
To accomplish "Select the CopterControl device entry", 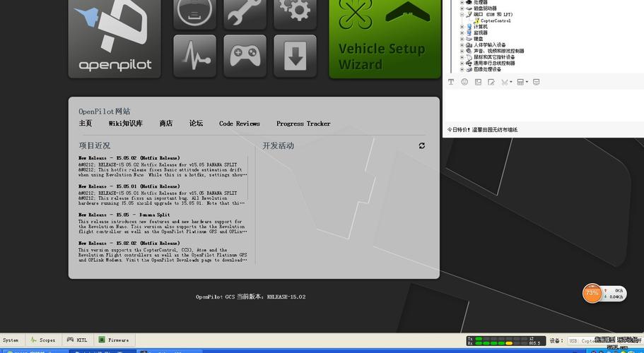I will pyautogui.click(x=496, y=20).
